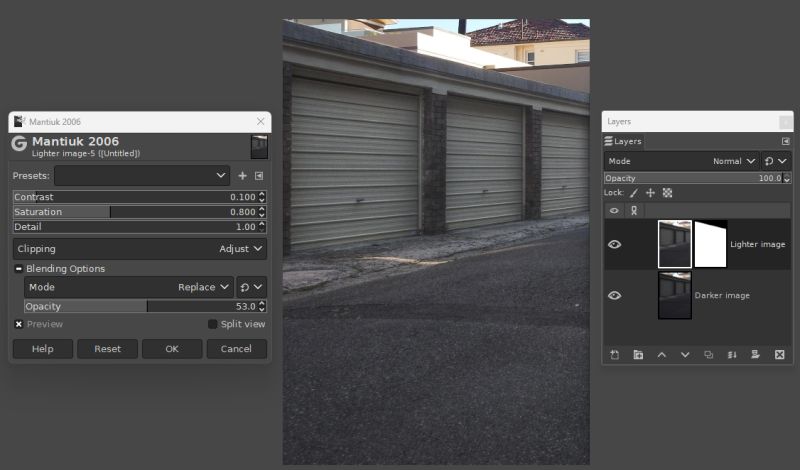The width and height of the screenshot is (800, 470).
Task: Lower the selected layer one step
Action: [x=685, y=355]
